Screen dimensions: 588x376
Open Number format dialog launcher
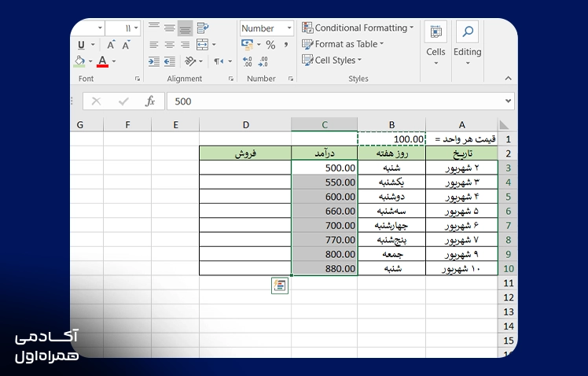tap(291, 79)
